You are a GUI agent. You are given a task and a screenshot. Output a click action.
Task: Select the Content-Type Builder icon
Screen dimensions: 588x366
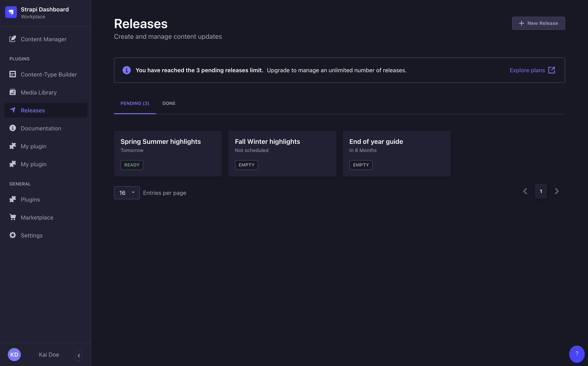[13, 74]
